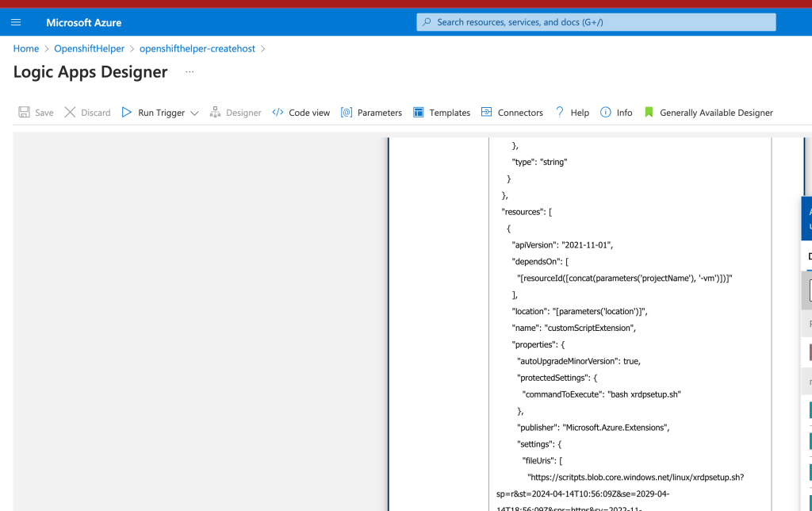812x511 pixels.
Task: Open Parameters panel
Action: click(x=380, y=113)
